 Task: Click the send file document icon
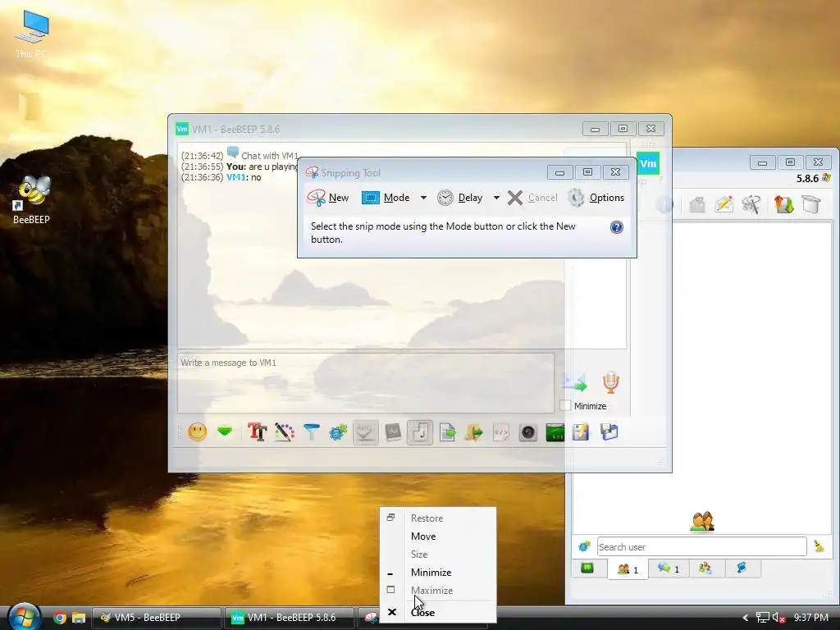(447, 431)
